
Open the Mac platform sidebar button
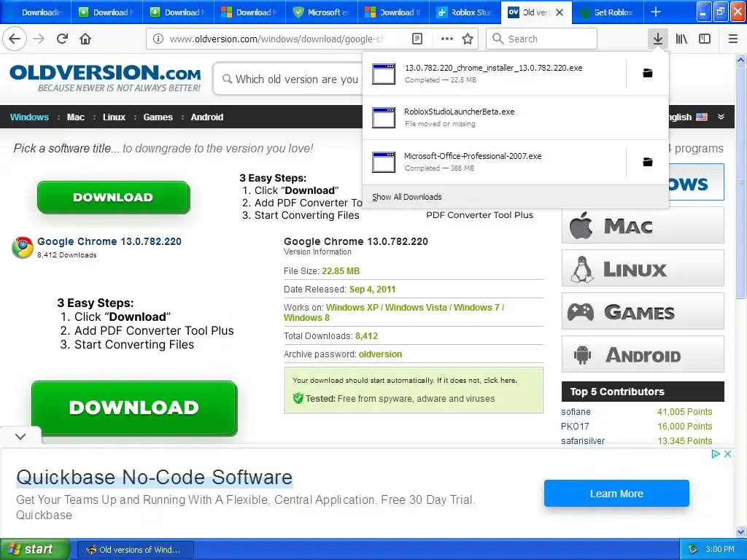643,225
